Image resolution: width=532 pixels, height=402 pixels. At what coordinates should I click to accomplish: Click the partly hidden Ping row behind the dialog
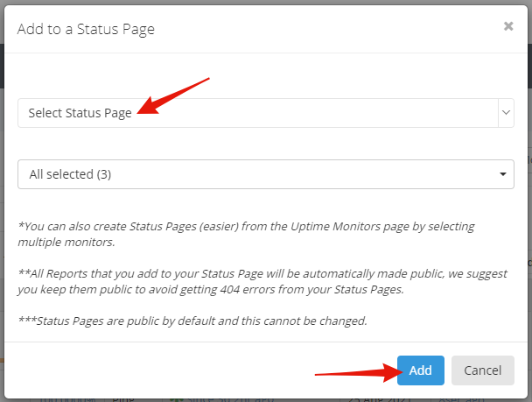[123, 399]
